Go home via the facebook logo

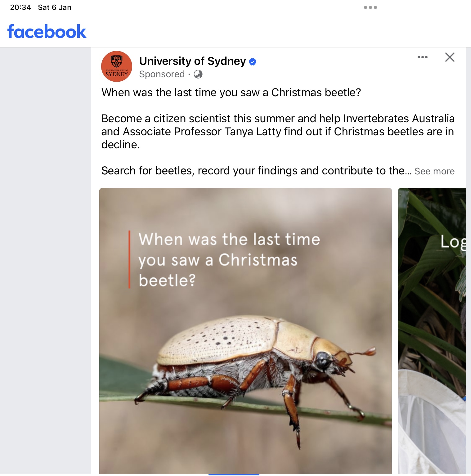(47, 31)
